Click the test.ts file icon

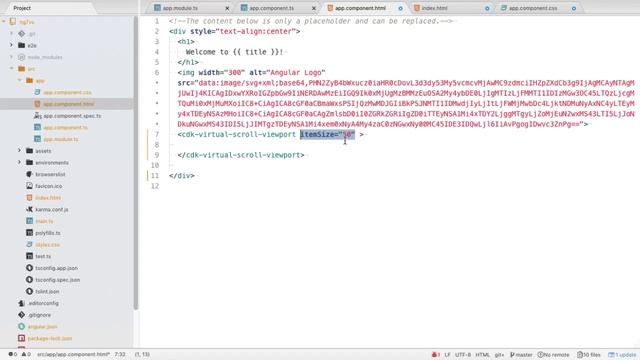tap(29, 256)
